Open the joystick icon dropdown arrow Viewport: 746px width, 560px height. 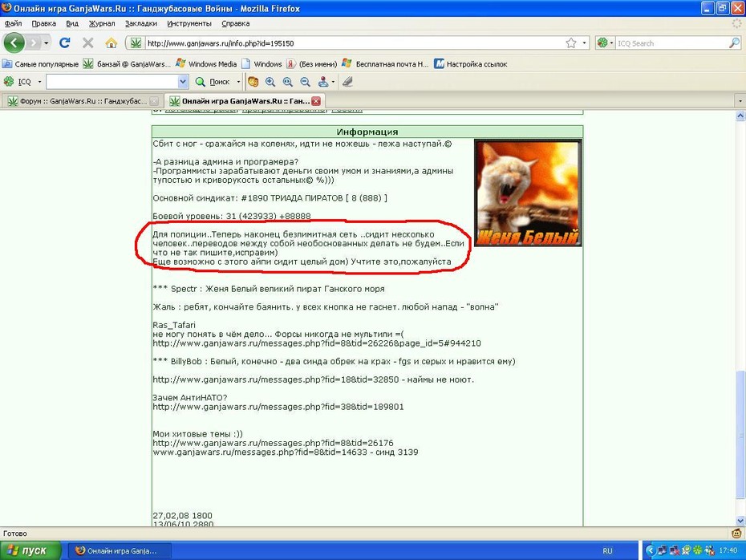(x=333, y=82)
